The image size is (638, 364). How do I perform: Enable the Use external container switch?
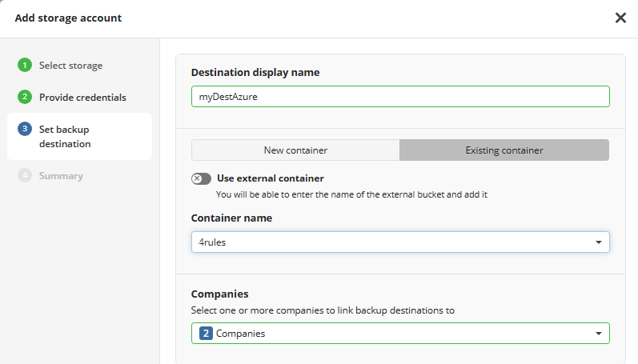pyautogui.click(x=201, y=179)
